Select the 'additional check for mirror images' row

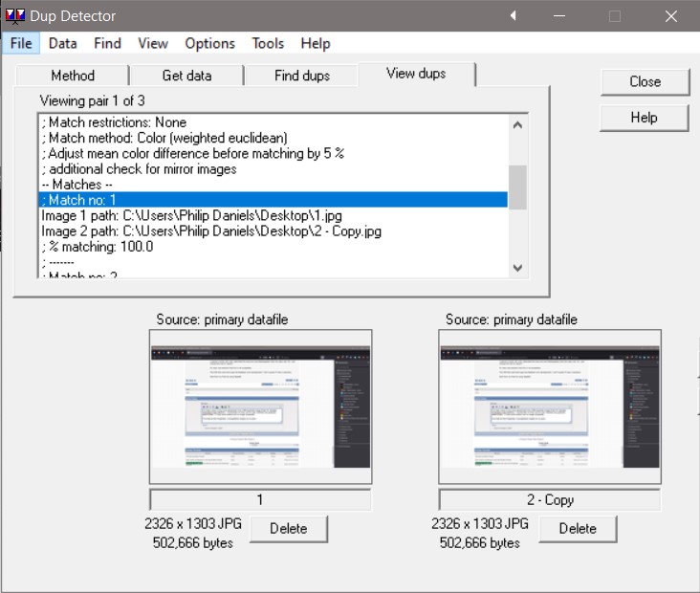tap(273, 169)
